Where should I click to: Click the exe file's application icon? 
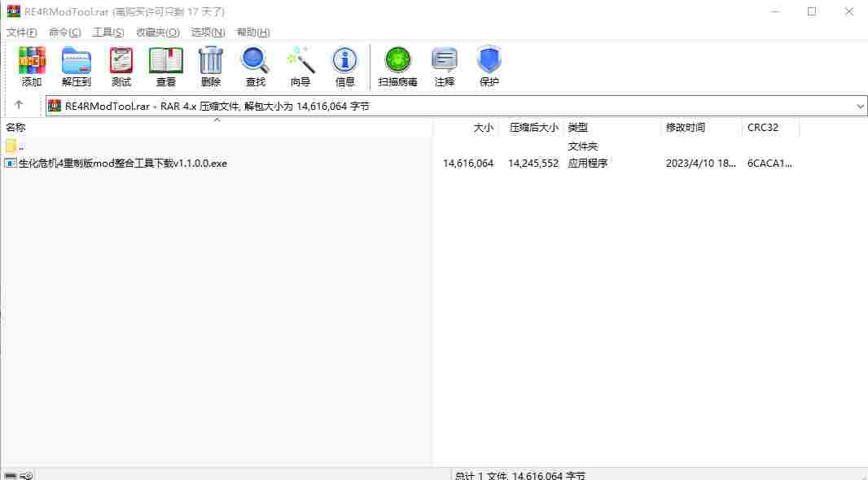coord(11,164)
